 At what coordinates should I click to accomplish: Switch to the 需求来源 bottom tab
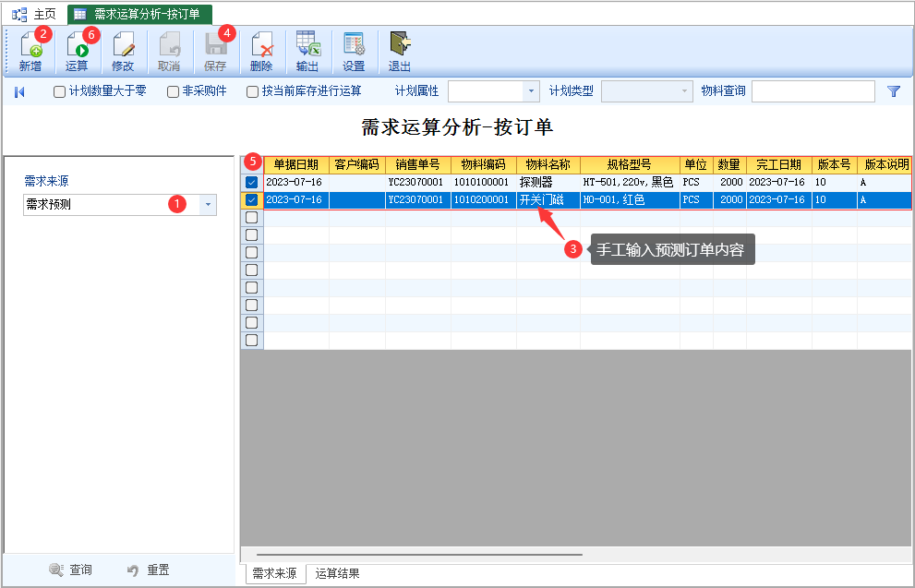(274, 573)
